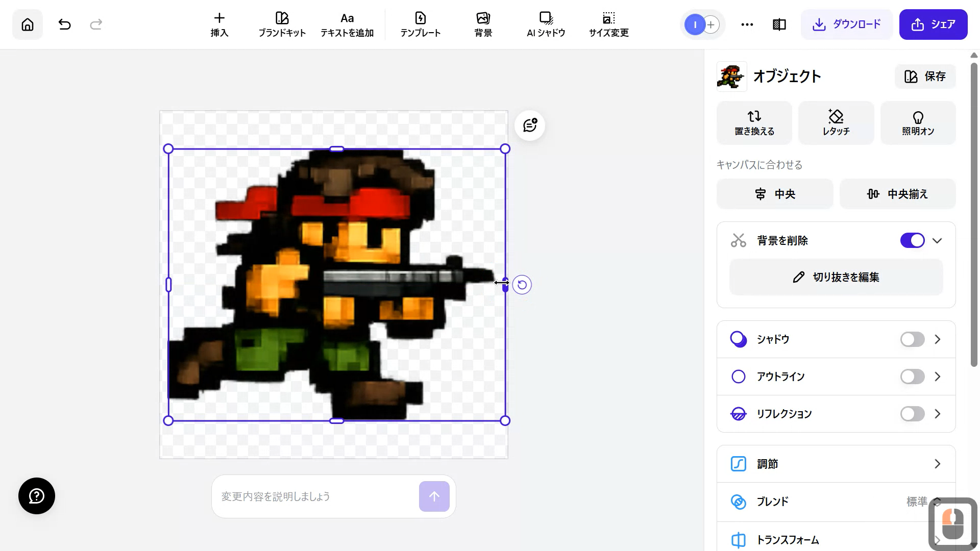The image size is (980, 551).
Task: Click the アウトライン ring icon
Action: click(739, 377)
